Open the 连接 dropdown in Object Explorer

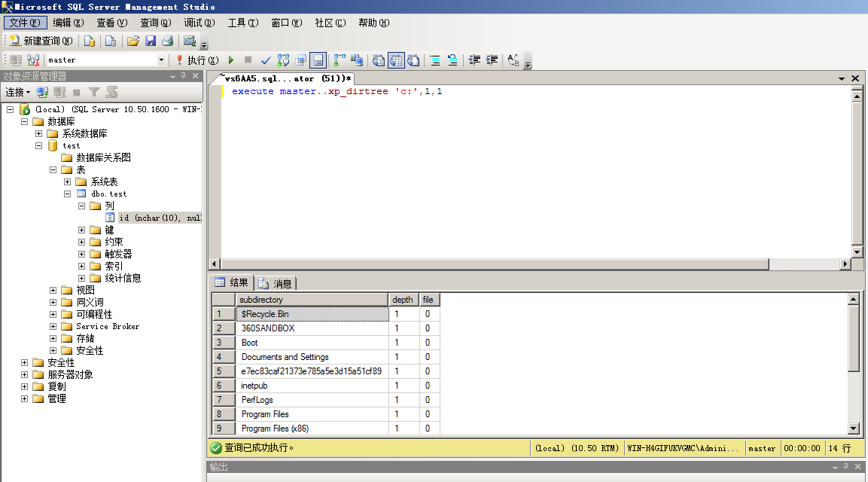17,92
